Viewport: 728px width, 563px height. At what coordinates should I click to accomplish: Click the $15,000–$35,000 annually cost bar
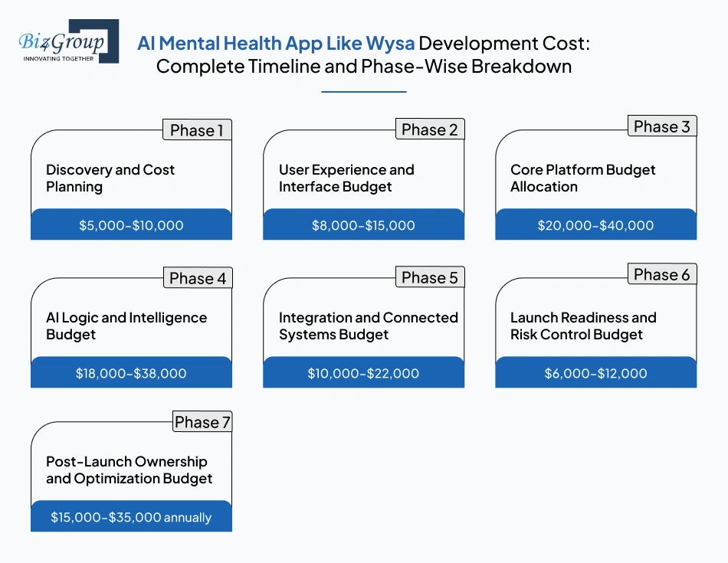[x=131, y=516]
